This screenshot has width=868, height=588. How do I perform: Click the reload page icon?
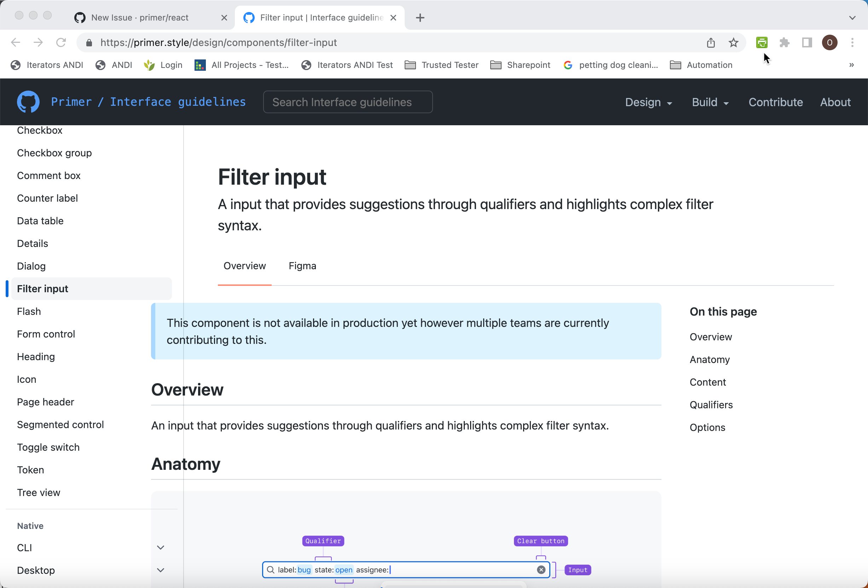(x=61, y=42)
